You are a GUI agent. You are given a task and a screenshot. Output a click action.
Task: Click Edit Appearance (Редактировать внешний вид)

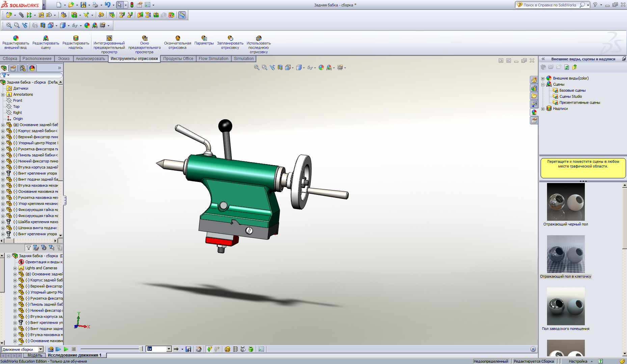16,42
